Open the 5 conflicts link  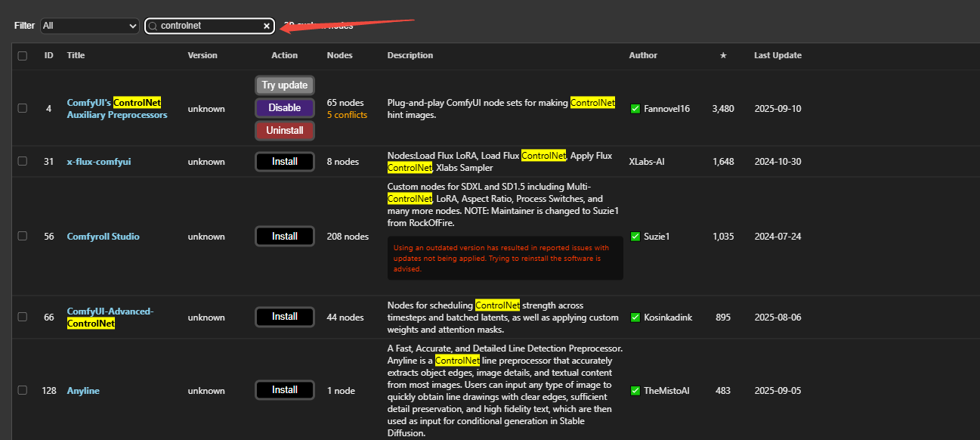tap(347, 115)
